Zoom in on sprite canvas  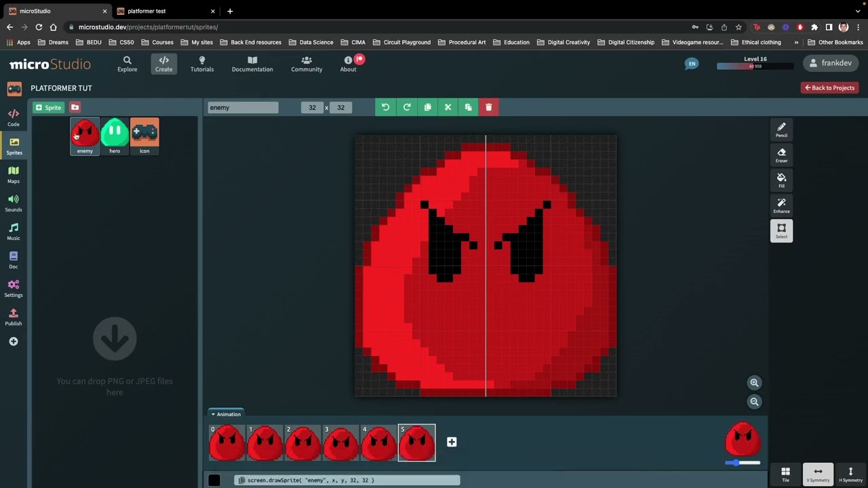tap(754, 383)
